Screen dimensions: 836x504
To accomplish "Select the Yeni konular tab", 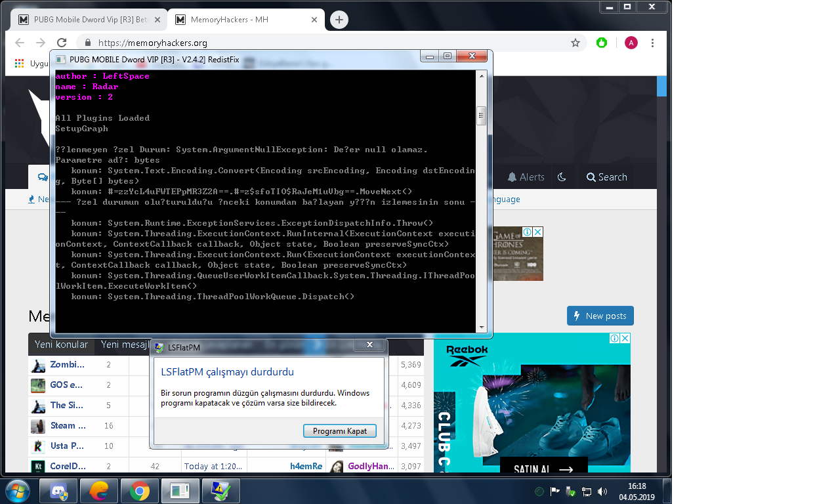I will (x=61, y=345).
